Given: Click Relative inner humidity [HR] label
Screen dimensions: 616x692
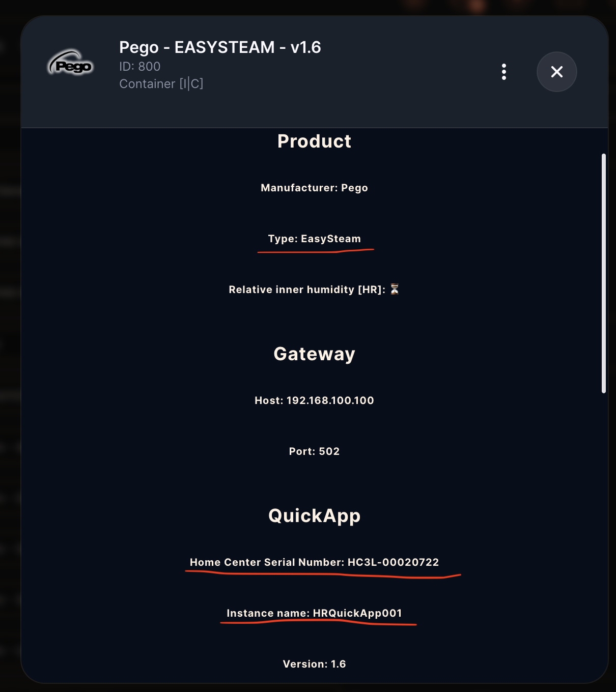Looking at the screenshot, I should [307, 290].
